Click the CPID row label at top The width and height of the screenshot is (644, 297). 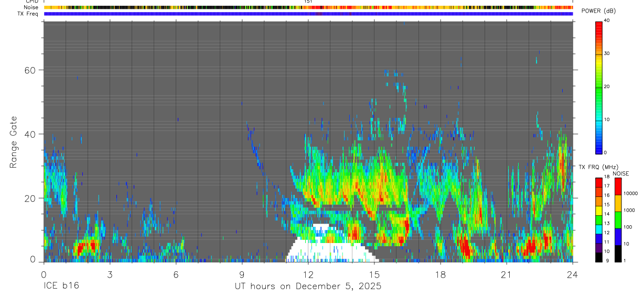[32, 2]
